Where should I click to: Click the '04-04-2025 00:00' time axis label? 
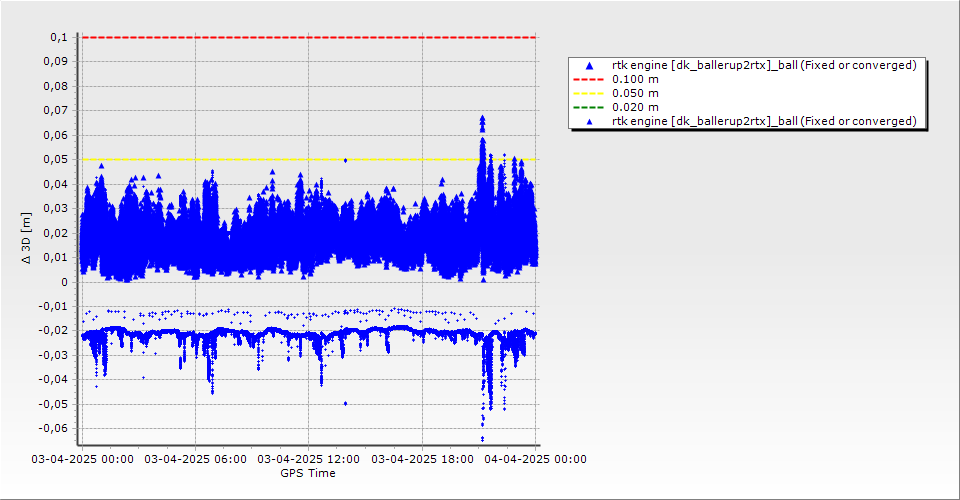click(536, 459)
